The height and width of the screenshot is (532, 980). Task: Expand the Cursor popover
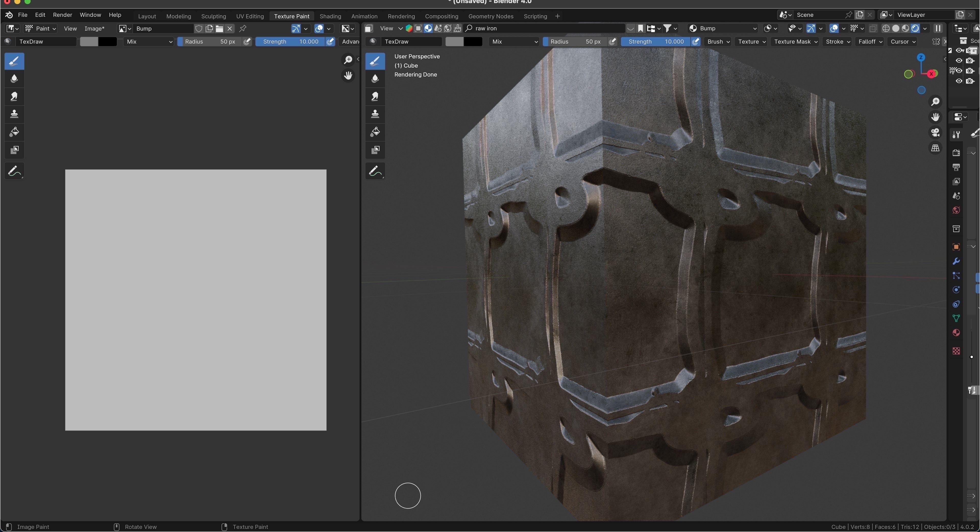(903, 42)
